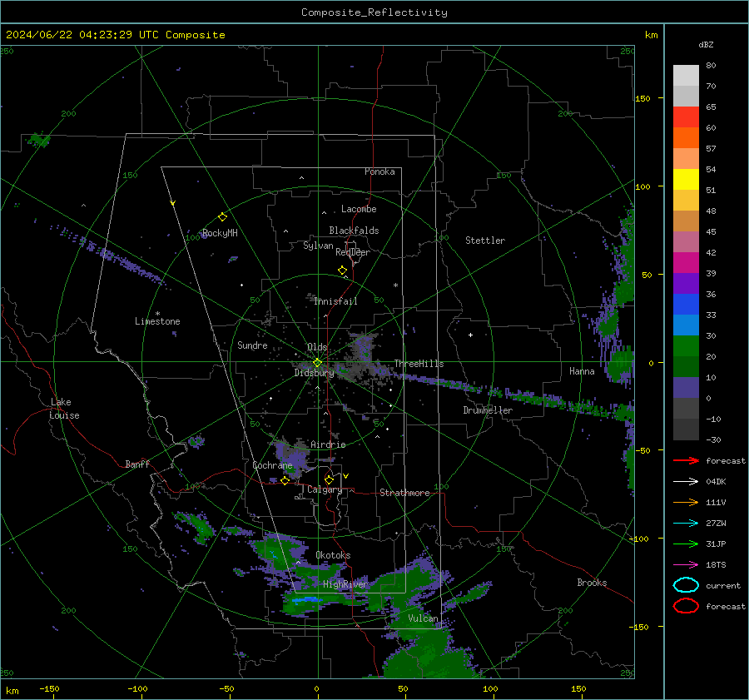
Task: Click the blue reflectivity cell near HighRiver
Action: [x=308, y=599]
